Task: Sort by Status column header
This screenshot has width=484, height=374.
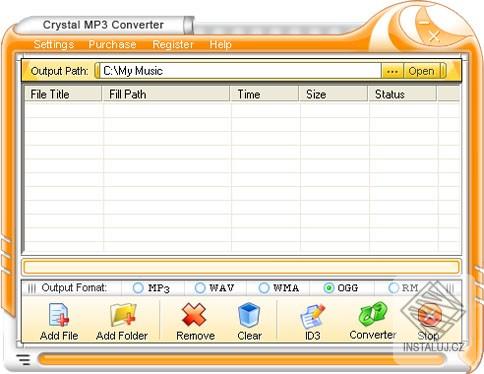Action: click(x=402, y=94)
